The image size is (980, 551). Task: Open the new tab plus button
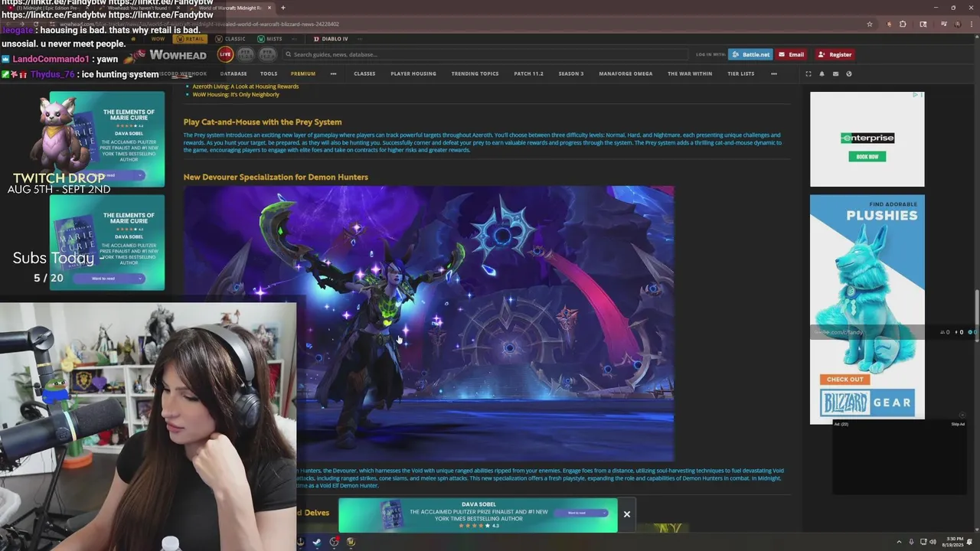pos(283,8)
